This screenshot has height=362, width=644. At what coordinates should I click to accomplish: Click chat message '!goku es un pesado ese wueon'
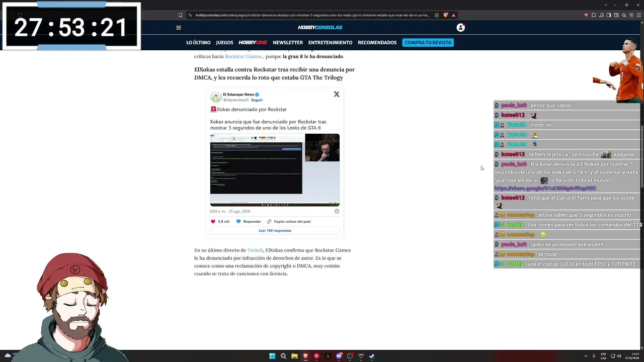(x=567, y=244)
